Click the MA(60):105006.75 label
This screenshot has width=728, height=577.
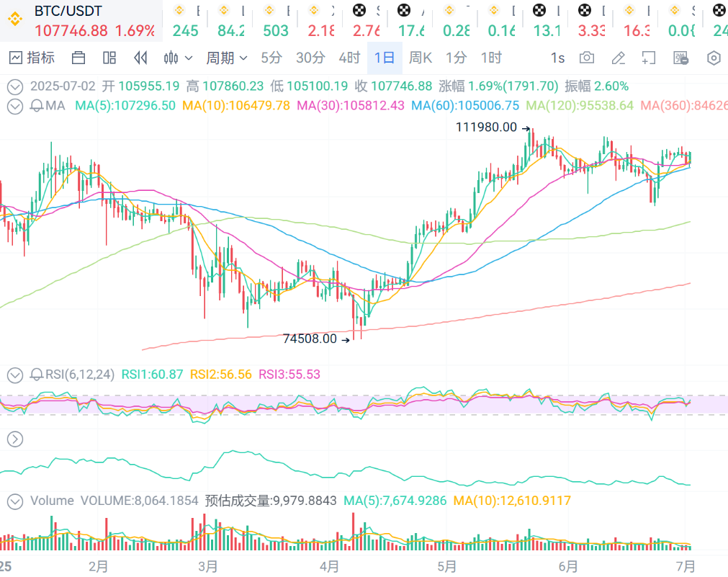(x=465, y=106)
